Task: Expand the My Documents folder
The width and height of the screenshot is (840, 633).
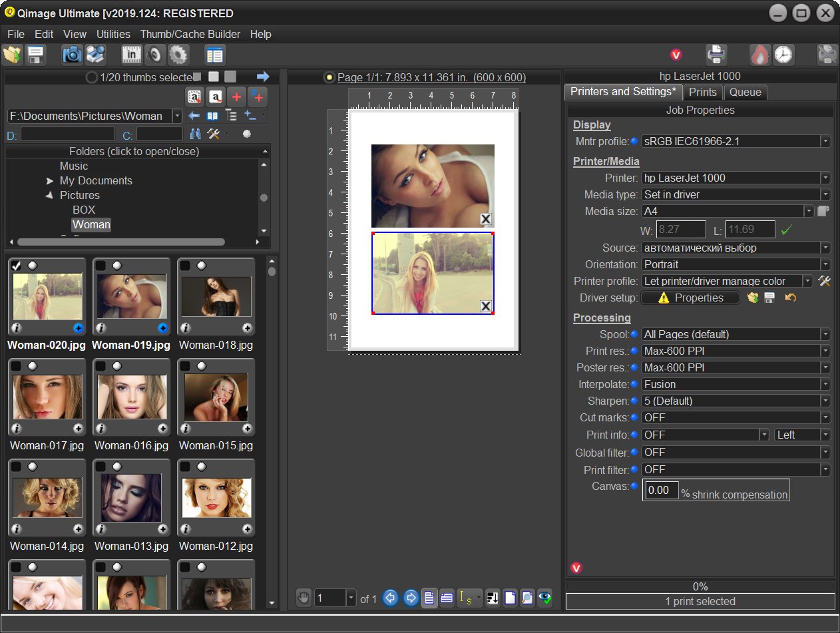Action: (x=50, y=181)
